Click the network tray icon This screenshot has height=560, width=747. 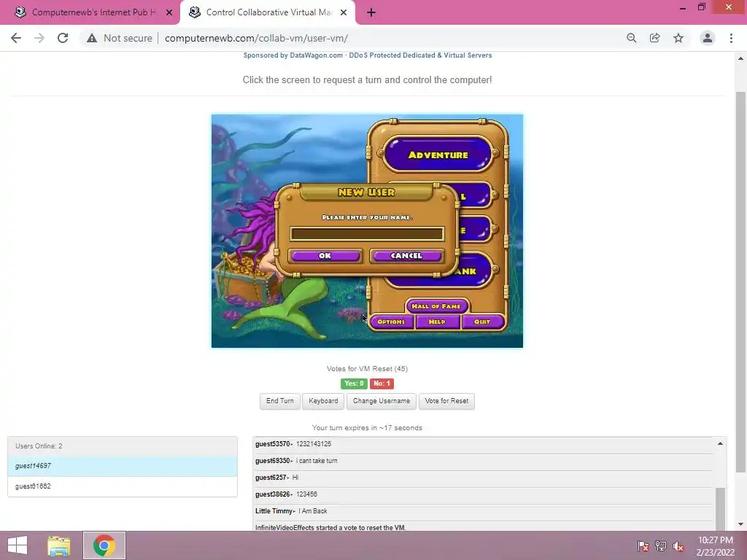click(x=661, y=546)
